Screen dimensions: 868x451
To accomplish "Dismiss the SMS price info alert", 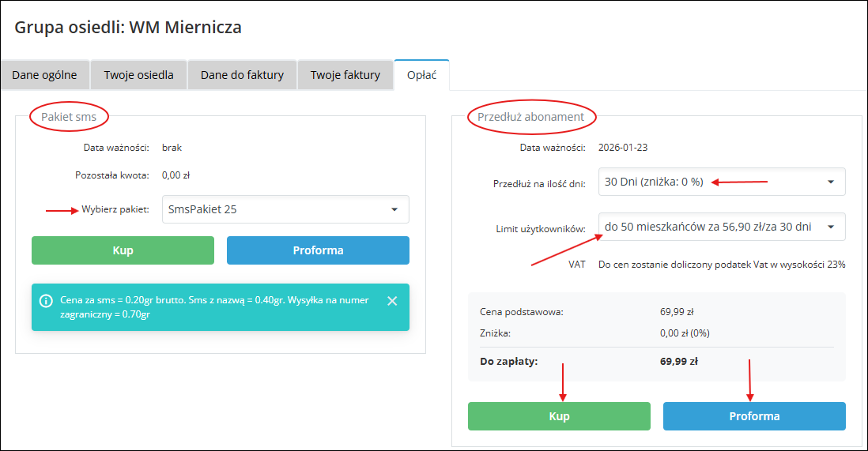I will click(x=392, y=301).
